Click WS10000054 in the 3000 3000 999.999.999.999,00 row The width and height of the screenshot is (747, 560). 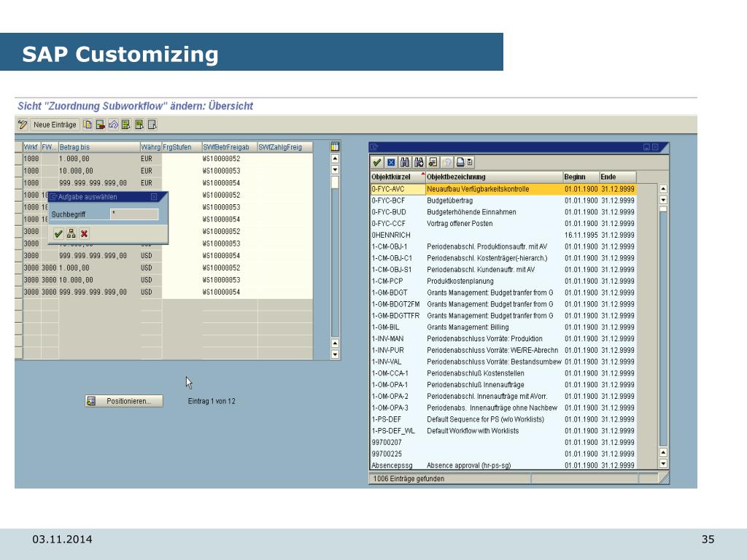pyautogui.click(x=221, y=292)
